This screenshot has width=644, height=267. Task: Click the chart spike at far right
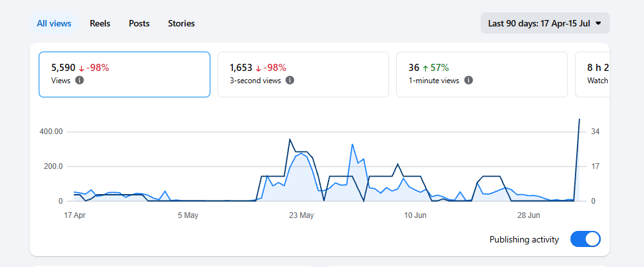point(579,119)
